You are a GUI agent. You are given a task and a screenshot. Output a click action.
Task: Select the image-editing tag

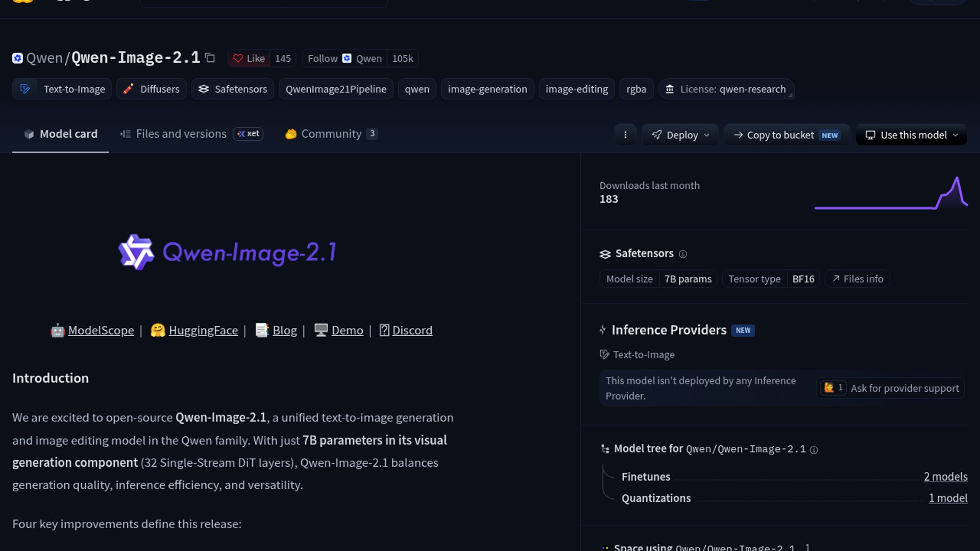coord(577,89)
